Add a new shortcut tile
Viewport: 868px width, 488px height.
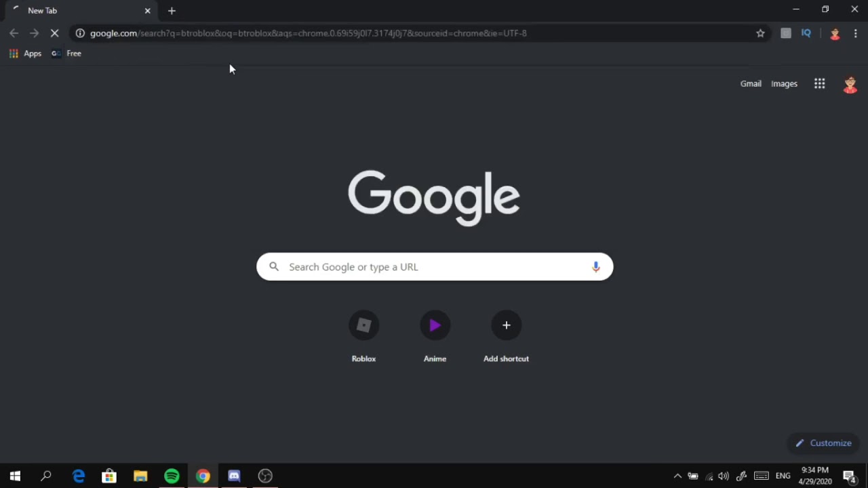(x=506, y=337)
